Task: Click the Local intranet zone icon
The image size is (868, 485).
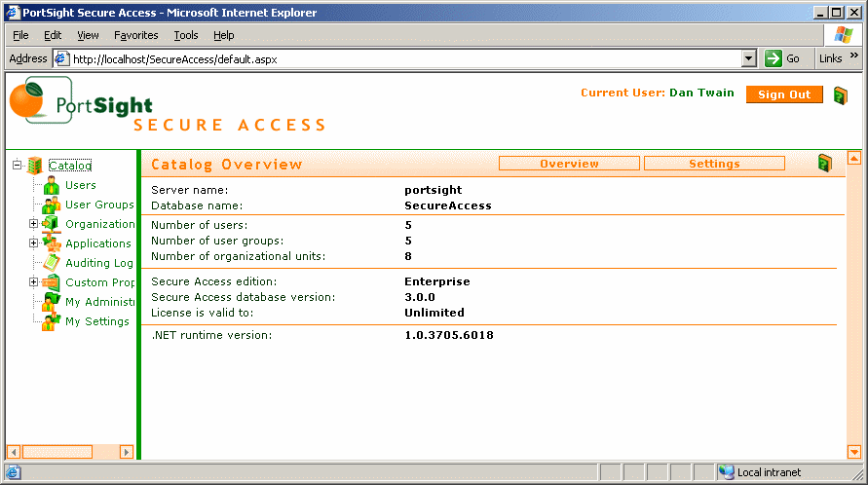Action: point(727,471)
